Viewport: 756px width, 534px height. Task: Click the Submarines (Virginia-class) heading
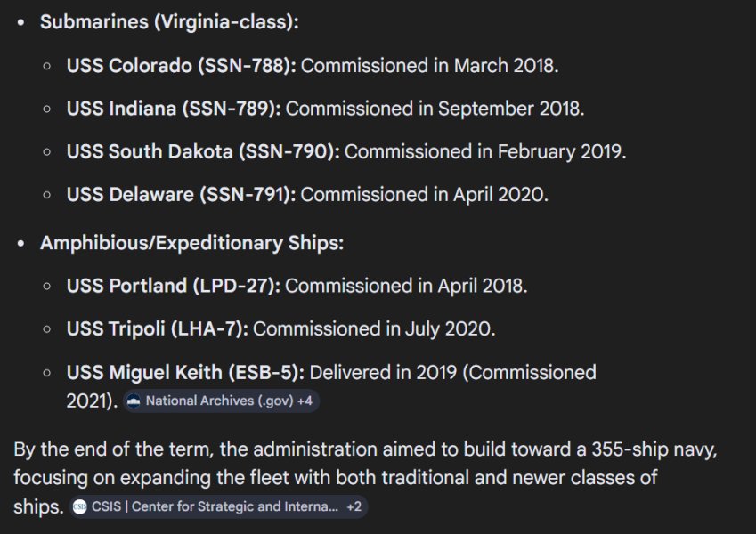coord(169,22)
